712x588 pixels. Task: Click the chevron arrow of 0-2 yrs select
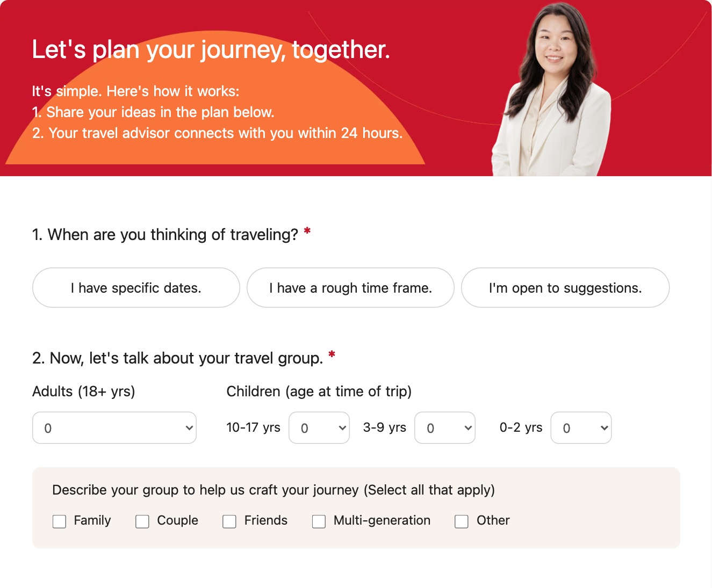tap(605, 428)
